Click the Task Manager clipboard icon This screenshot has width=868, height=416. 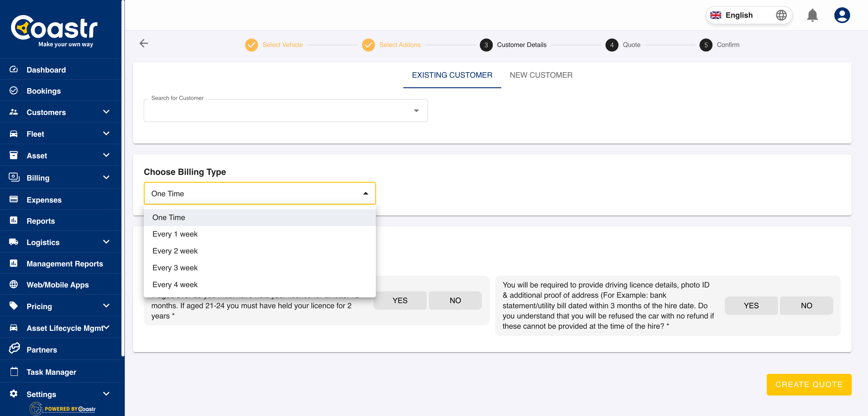pyautogui.click(x=14, y=371)
